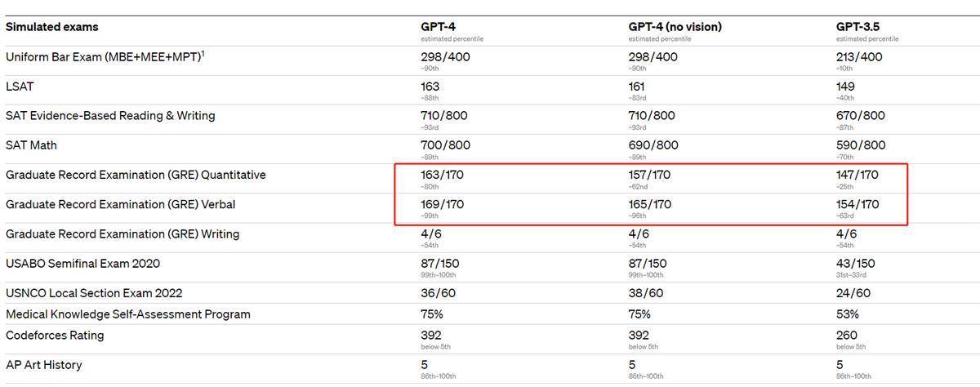Click the Codeforces Rating row label
Image resolution: width=980 pixels, height=387 pixels.
[55, 336]
